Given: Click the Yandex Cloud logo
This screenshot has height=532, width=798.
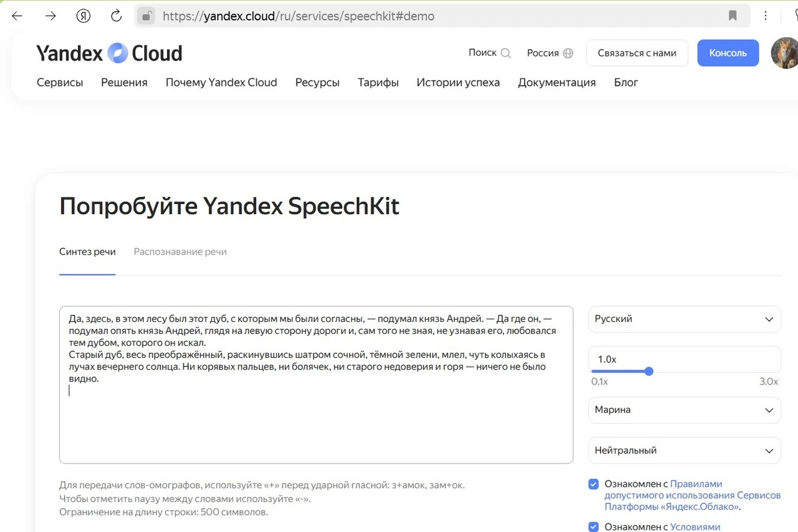Looking at the screenshot, I should coord(109,53).
